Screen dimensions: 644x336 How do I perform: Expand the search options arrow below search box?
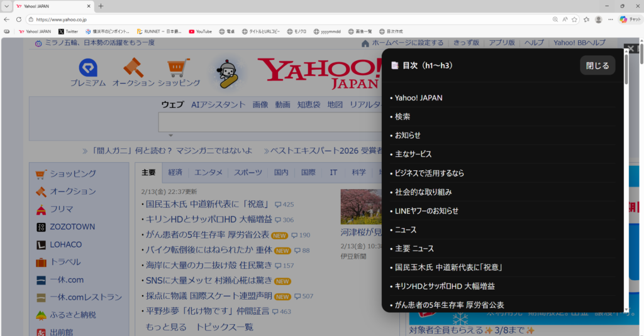[x=170, y=135]
